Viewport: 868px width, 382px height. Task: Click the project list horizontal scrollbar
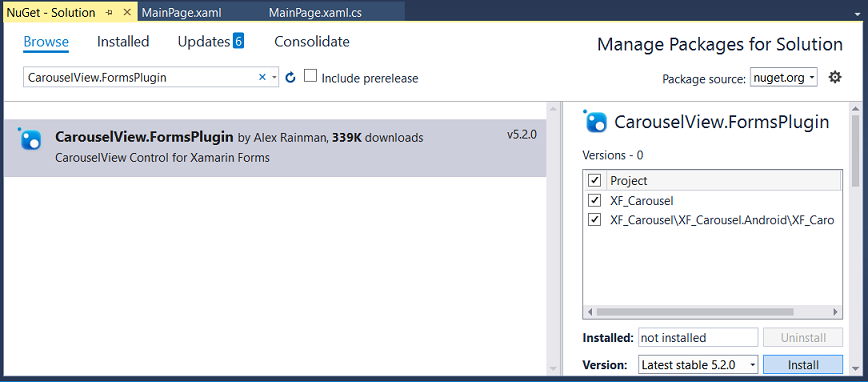pyautogui.click(x=713, y=312)
